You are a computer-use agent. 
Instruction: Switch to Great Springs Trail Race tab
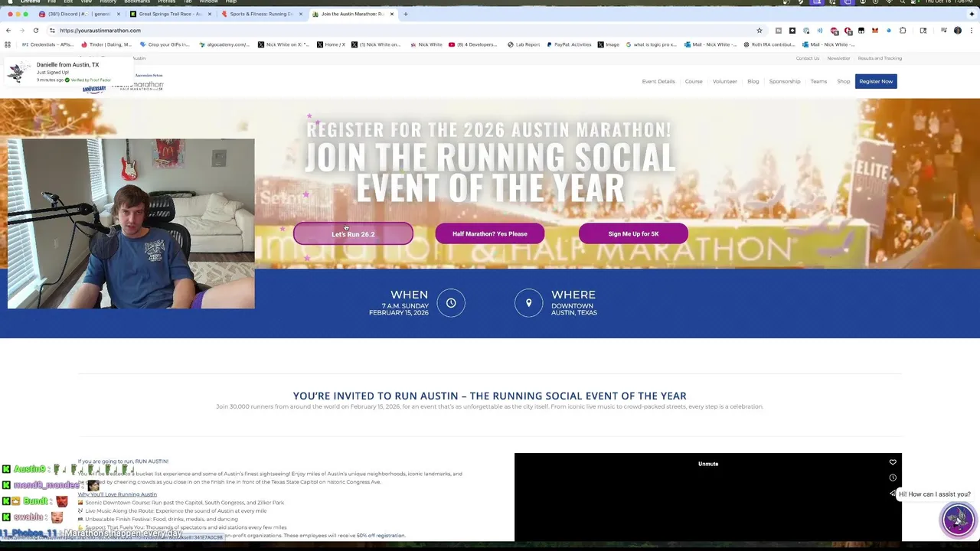[x=170, y=14]
